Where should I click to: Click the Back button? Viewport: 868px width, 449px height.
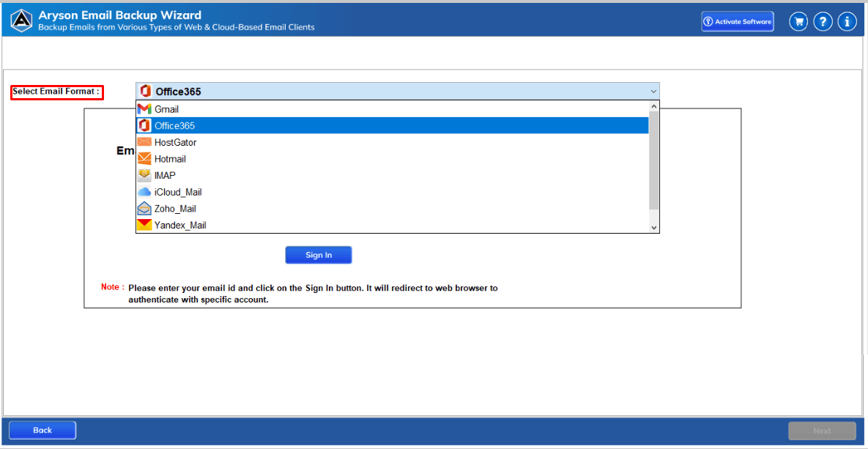click(x=42, y=430)
